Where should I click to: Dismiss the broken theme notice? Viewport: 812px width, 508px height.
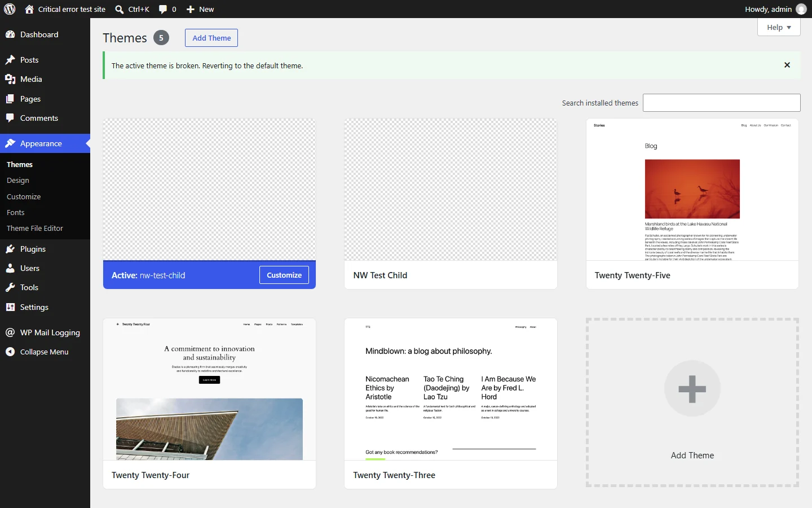[787, 65]
